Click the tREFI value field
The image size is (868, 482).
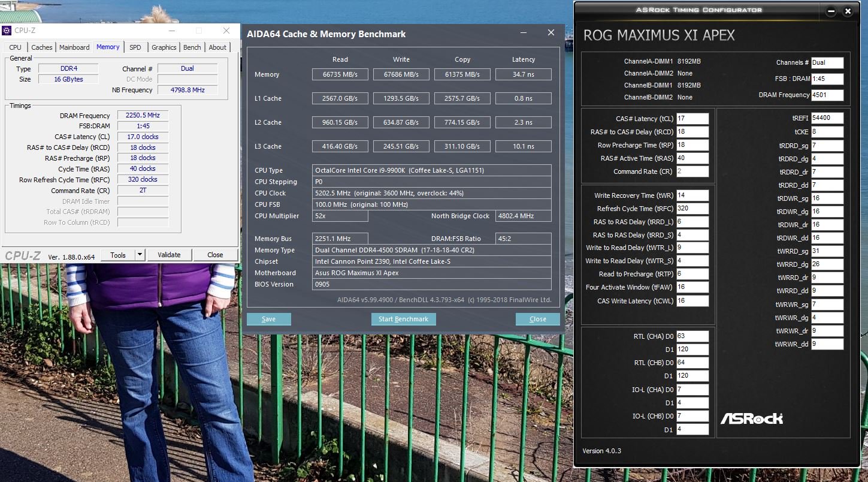click(827, 118)
